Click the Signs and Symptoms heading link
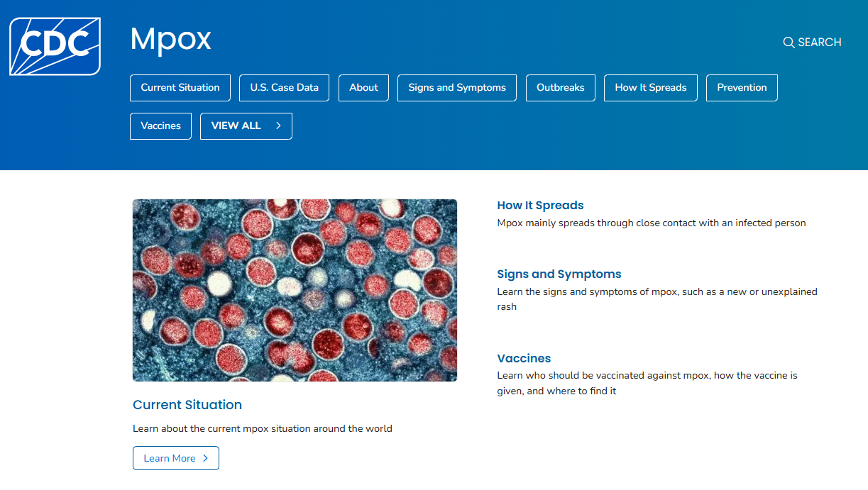Screen dimensions: 868x490 (x=559, y=274)
